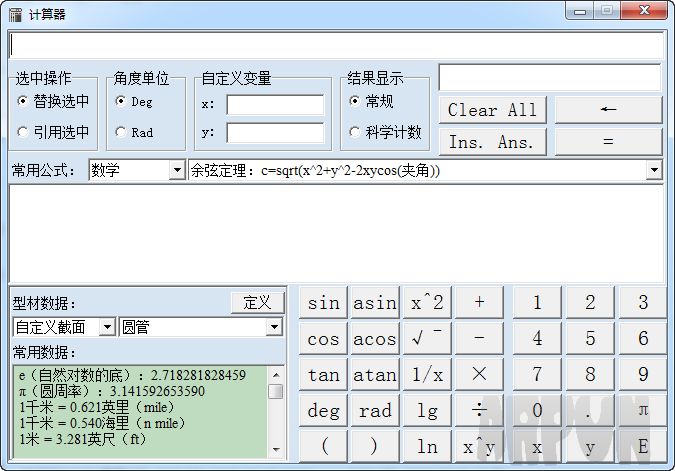Click the ln natural log key
This screenshot has width=675, height=471.
coord(427,446)
